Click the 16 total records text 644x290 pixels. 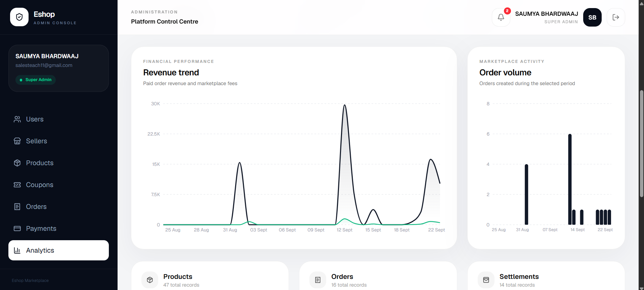point(349,285)
